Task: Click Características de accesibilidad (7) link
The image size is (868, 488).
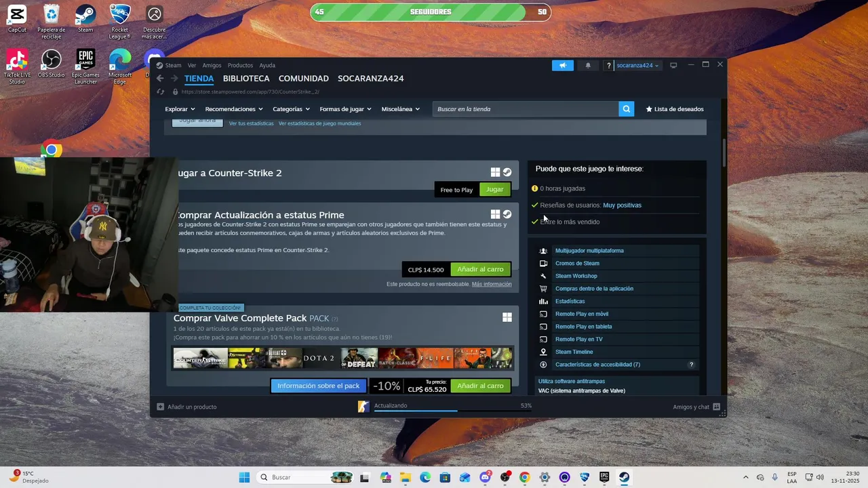Action: 597,365
